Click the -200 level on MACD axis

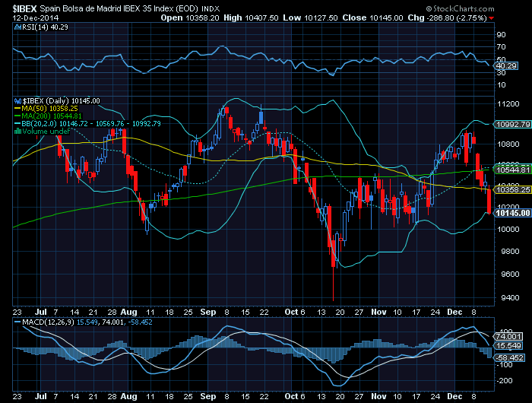point(505,381)
